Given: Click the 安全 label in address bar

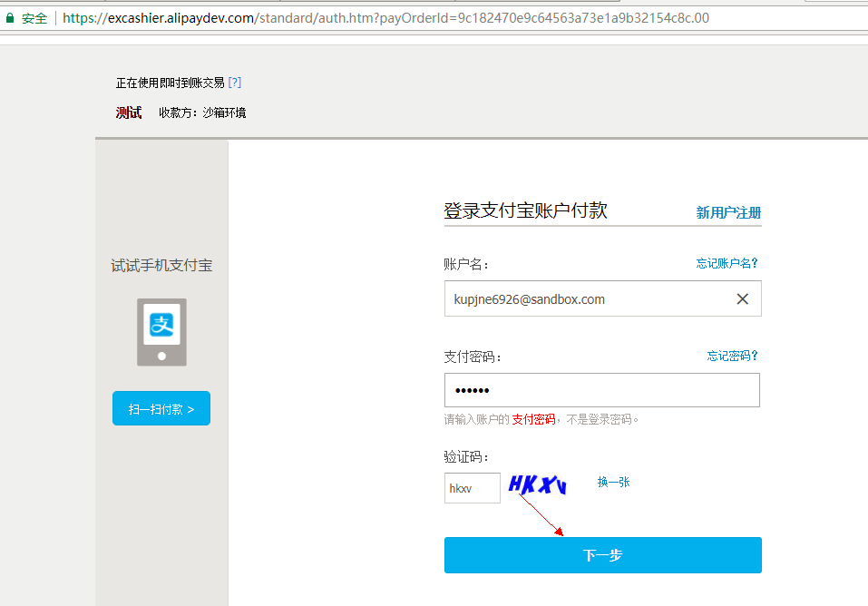Looking at the screenshot, I should [x=34, y=18].
